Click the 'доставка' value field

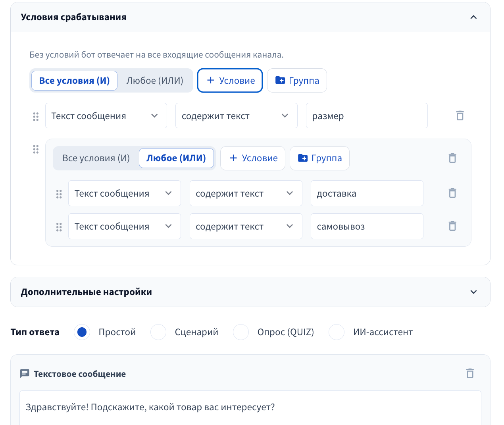pos(367,193)
